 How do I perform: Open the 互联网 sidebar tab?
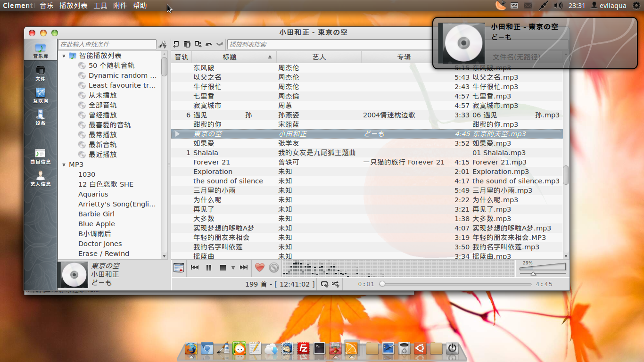(x=41, y=96)
